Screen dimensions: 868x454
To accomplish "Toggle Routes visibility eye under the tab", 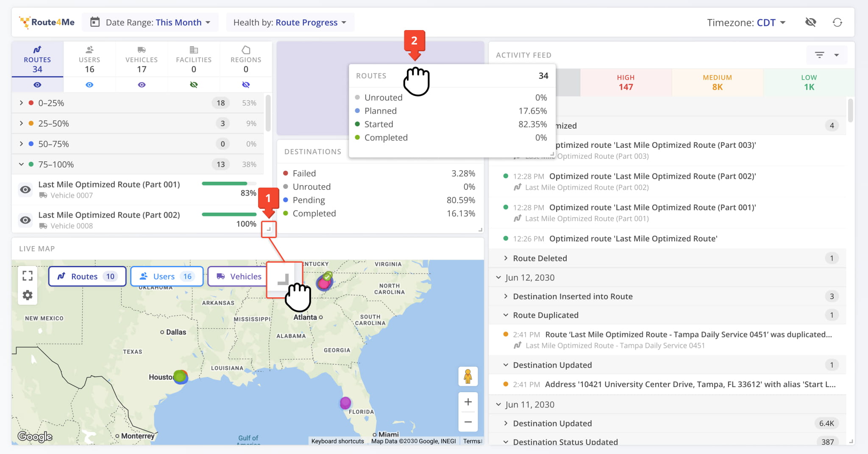I will [37, 85].
